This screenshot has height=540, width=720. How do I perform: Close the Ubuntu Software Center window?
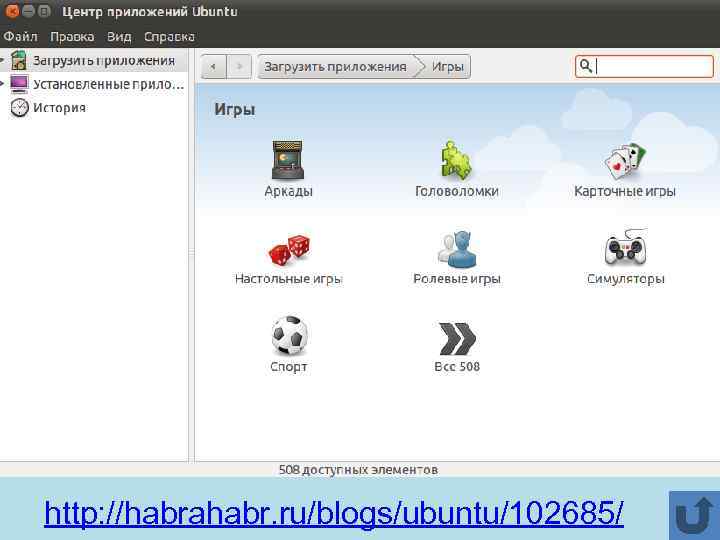[12, 11]
